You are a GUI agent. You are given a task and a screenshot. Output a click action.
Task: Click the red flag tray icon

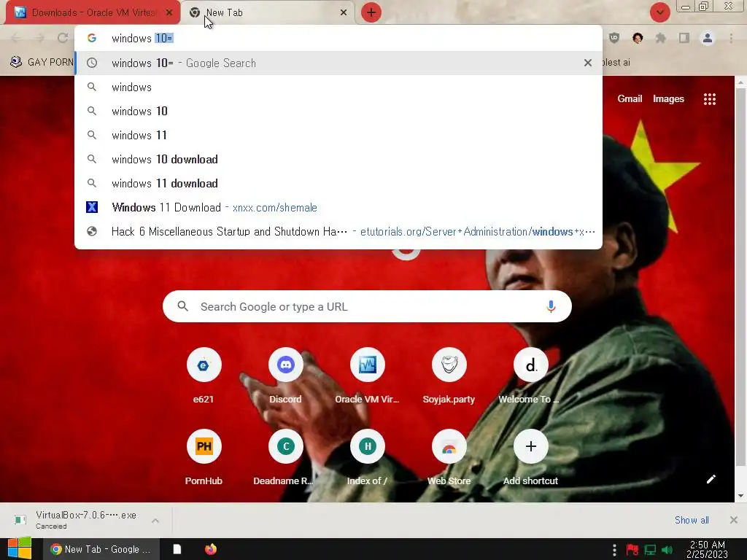[x=632, y=550]
